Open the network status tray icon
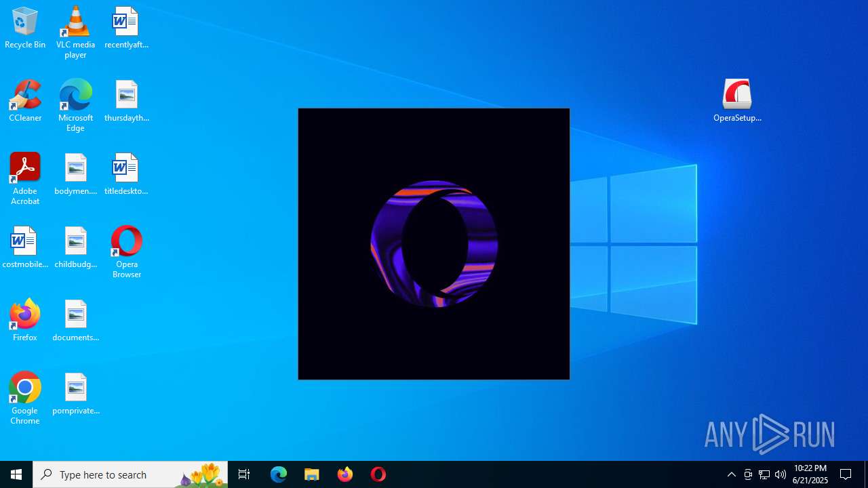This screenshot has height=488, width=868. [x=764, y=474]
